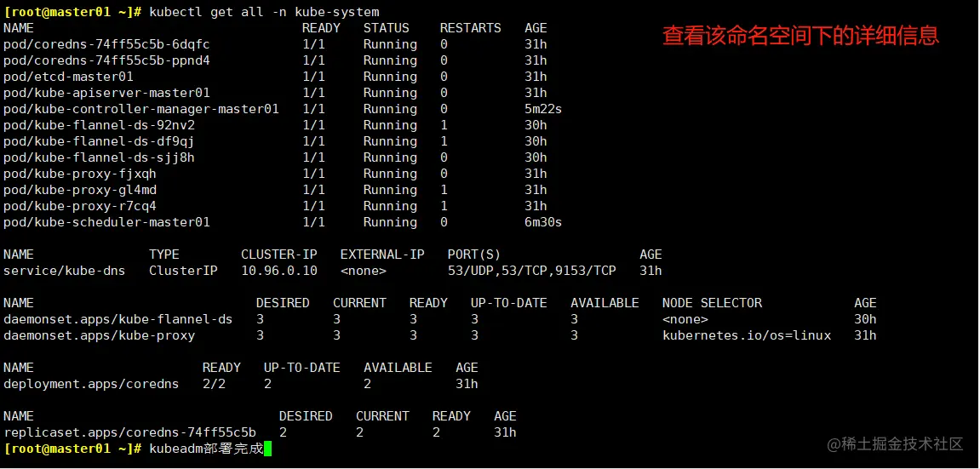Click the PORT(S) column header
This screenshot has width=980, height=469.
click(x=473, y=255)
